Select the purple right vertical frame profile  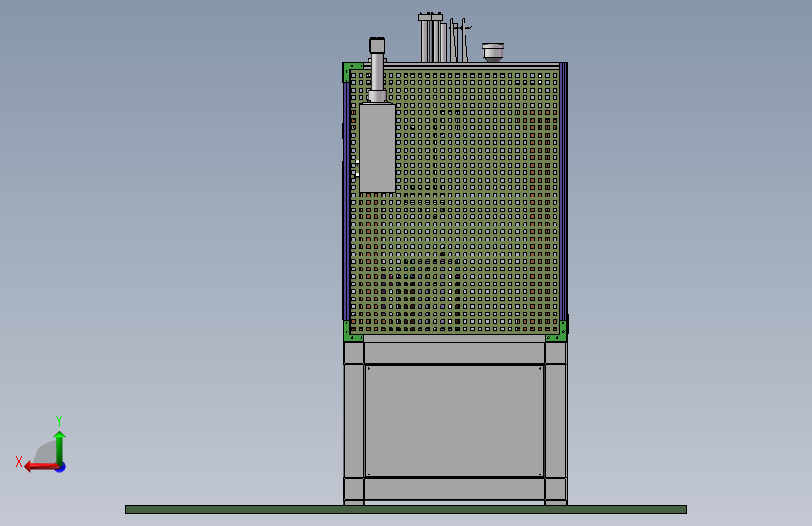[x=564, y=192]
